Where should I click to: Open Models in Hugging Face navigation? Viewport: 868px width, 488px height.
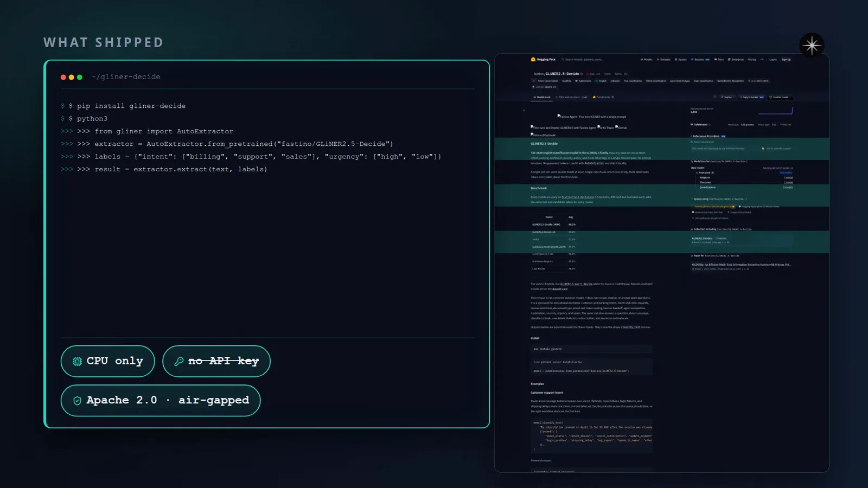point(647,60)
